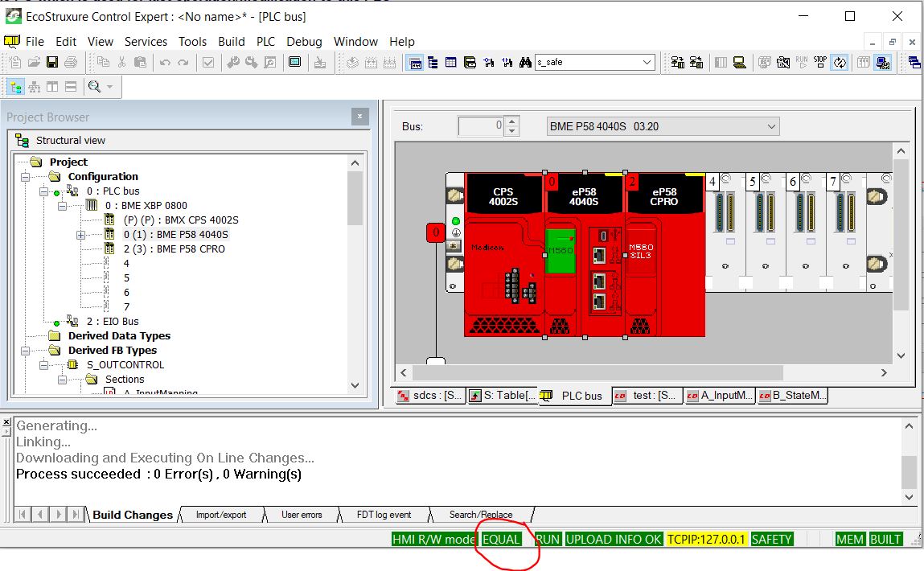Switch to Functional view hierarchy icon
The image size is (924, 571).
(35, 87)
